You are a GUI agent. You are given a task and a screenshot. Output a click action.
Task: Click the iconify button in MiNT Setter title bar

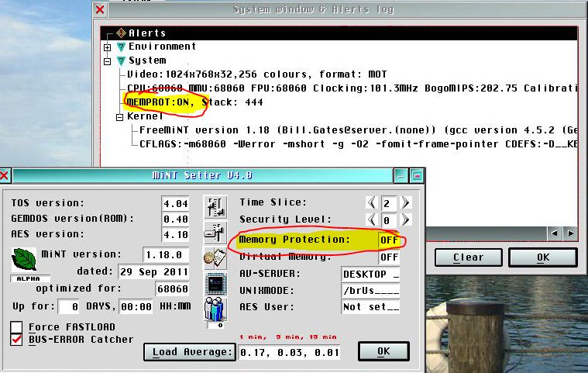click(x=401, y=175)
